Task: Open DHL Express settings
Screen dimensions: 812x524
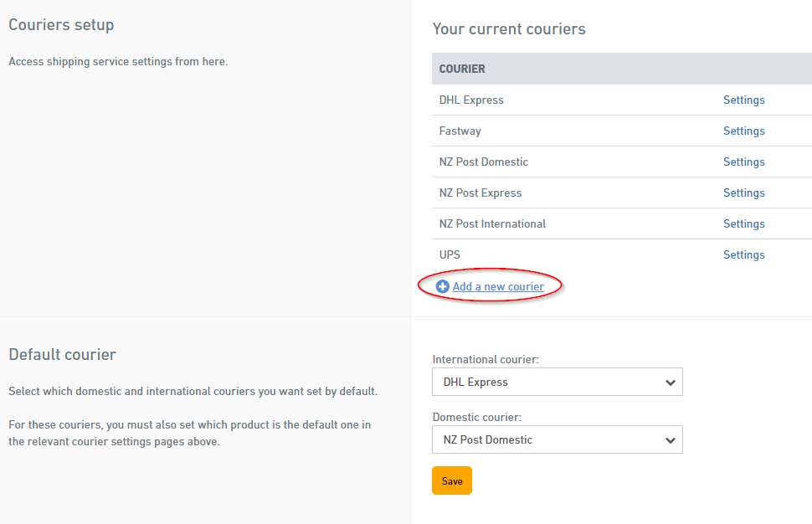Action: pos(743,100)
